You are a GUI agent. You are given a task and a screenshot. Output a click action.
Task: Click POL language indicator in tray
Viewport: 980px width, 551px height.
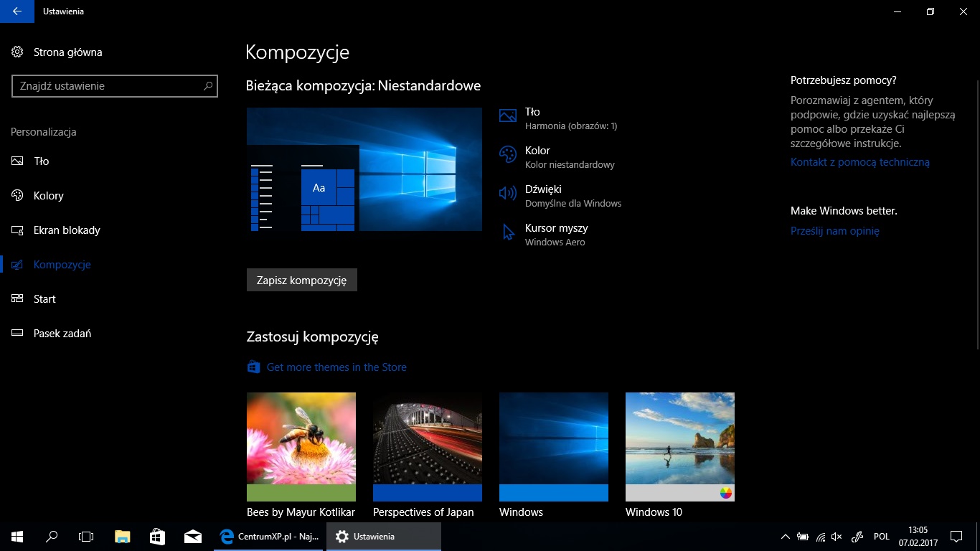(x=882, y=537)
